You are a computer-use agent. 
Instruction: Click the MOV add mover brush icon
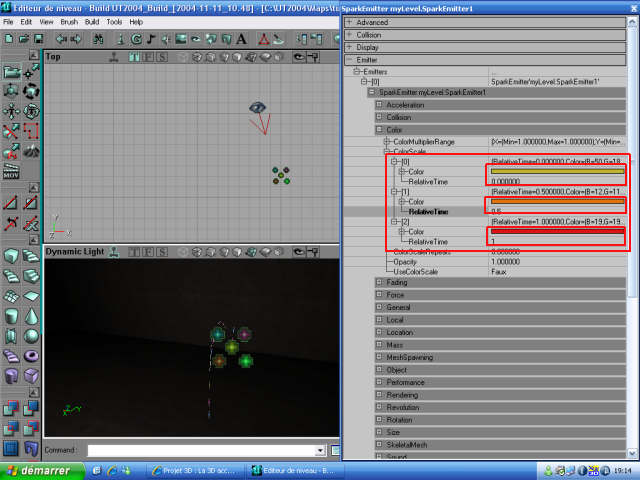11,173
